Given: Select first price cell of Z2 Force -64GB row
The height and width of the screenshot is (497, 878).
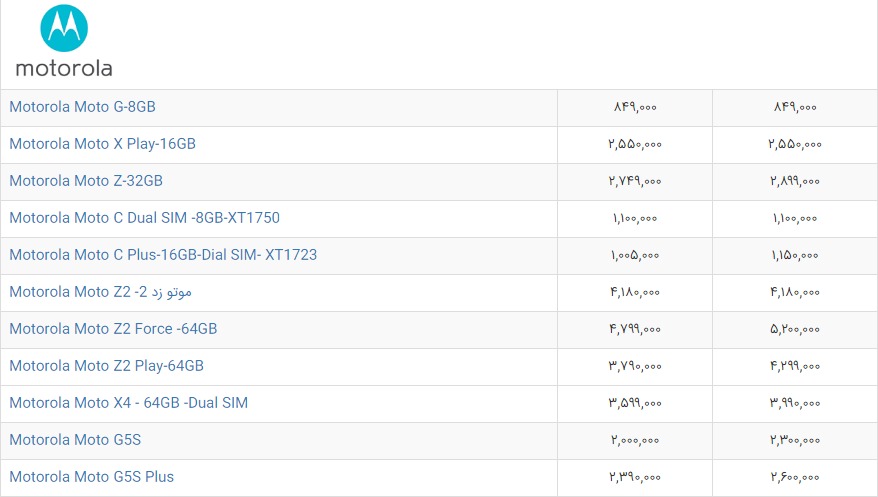Looking at the screenshot, I should click(x=635, y=330).
